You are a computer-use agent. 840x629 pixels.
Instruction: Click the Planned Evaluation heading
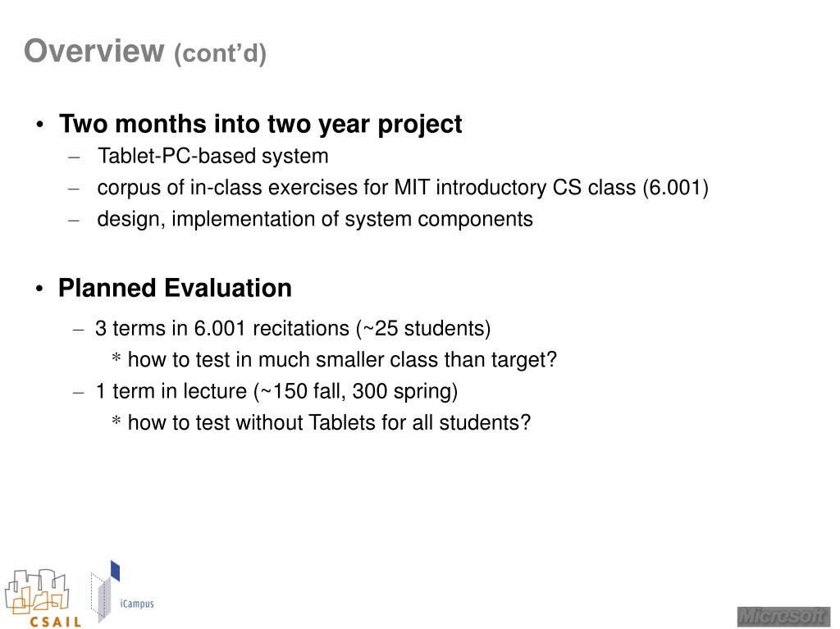click(176, 288)
